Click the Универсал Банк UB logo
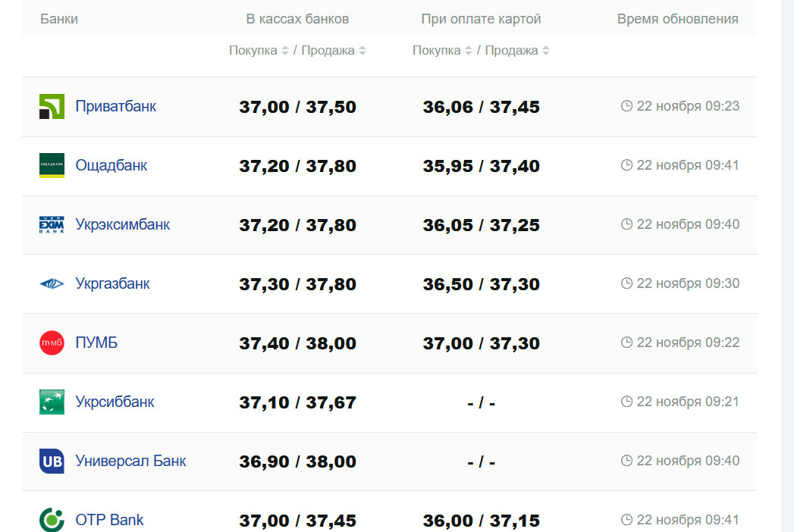This screenshot has width=794, height=532. [52, 462]
